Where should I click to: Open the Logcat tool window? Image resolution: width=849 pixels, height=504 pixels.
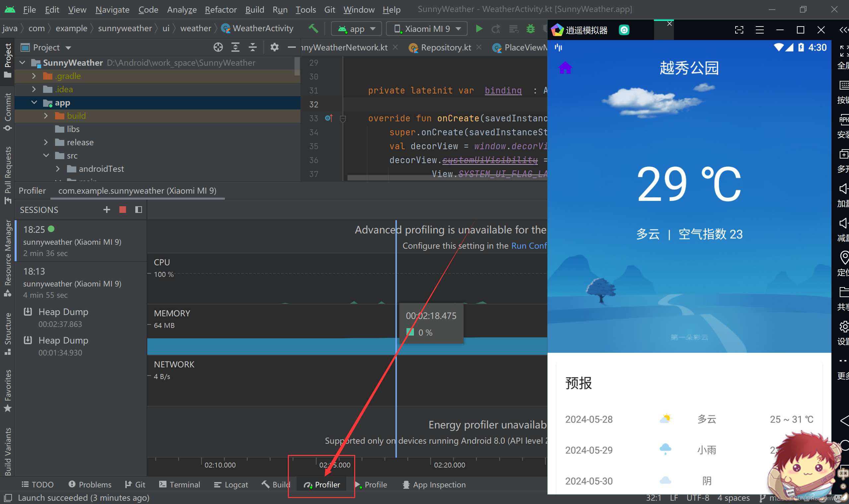click(231, 485)
